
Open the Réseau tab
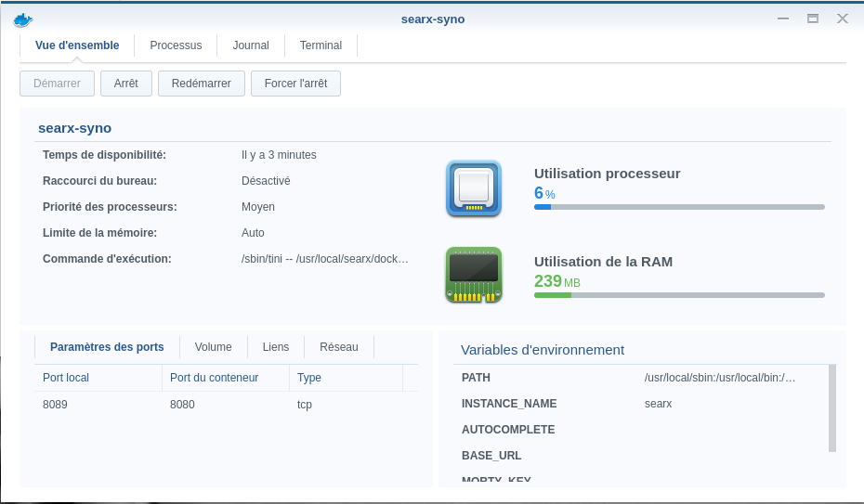(x=338, y=347)
